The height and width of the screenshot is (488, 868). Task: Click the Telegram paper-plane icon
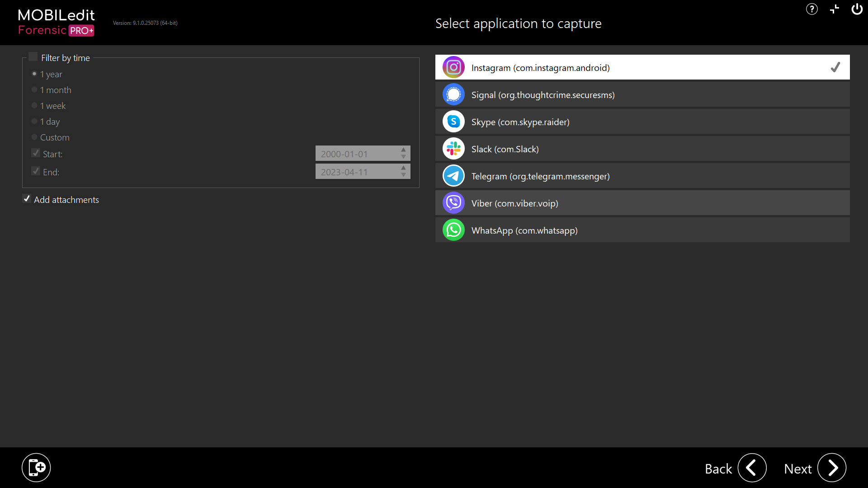[x=453, y=176]
